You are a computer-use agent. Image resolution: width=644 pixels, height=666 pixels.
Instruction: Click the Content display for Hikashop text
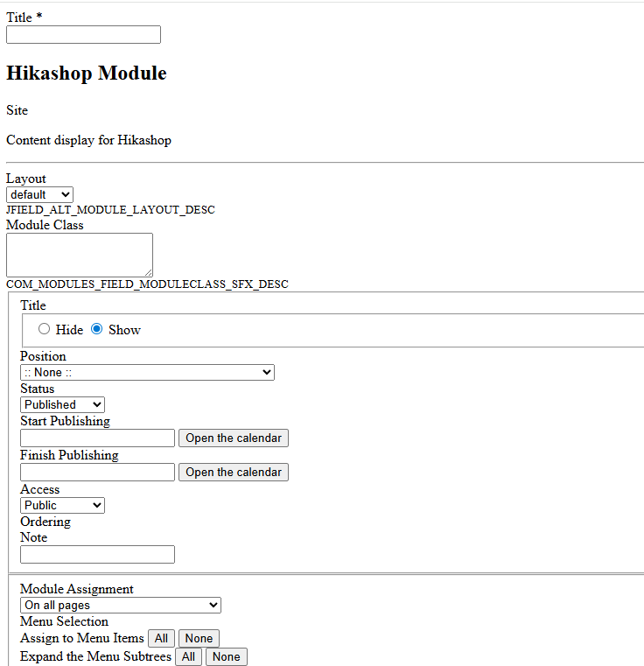tap(88, 140)
